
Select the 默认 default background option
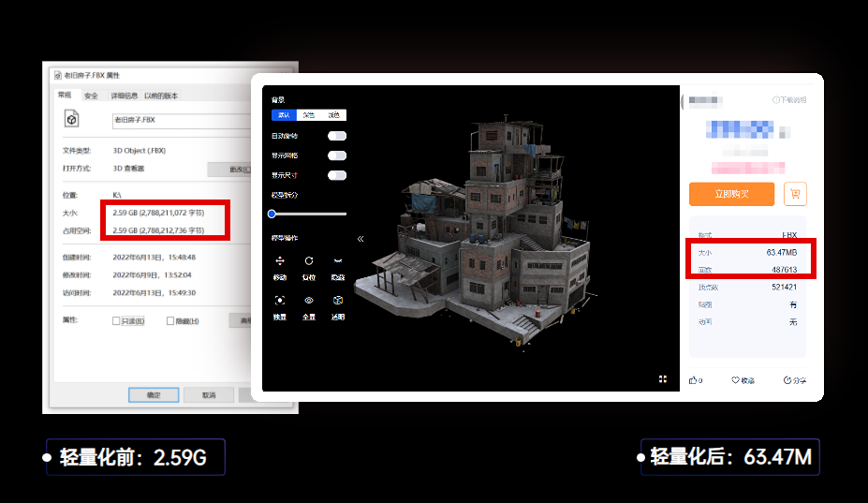(284, 114)
